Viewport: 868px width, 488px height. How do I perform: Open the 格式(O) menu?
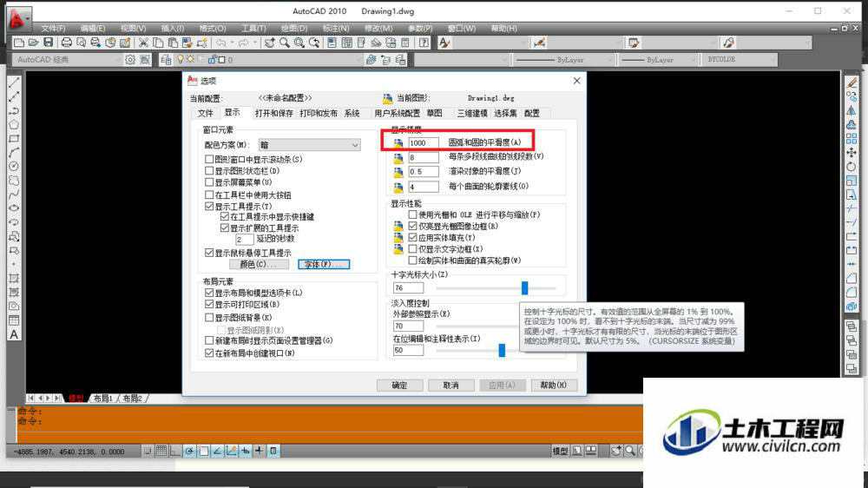(x=213, y=28)
